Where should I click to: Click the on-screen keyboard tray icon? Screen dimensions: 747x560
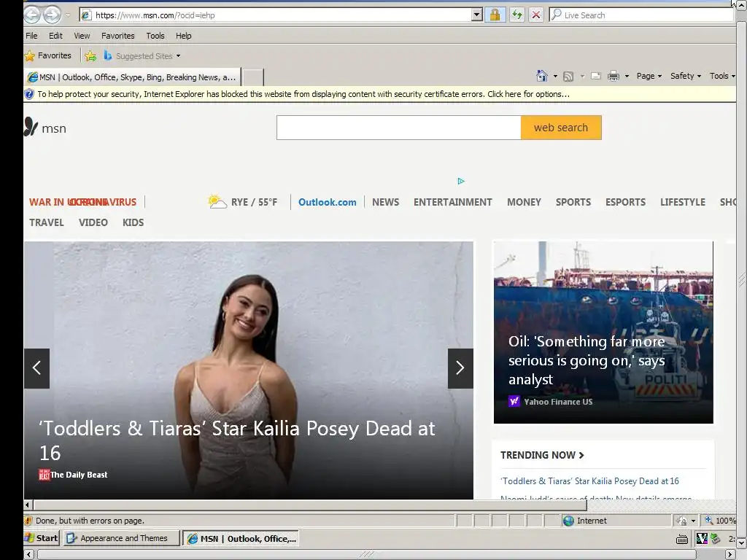pos(682,539)
